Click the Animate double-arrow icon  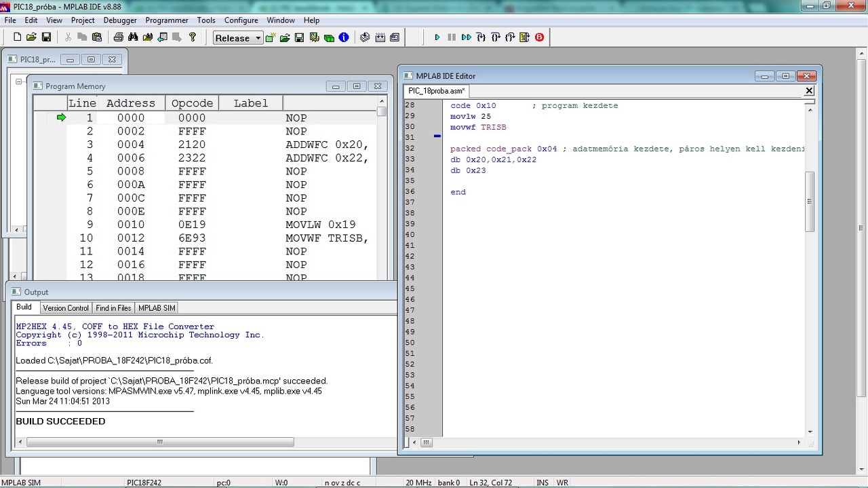[466, 37]
